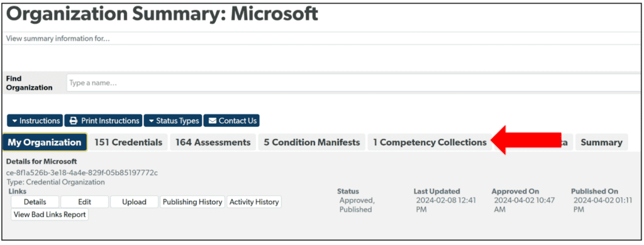Click the 'Details for Microsoft' heading

[42, 161]
